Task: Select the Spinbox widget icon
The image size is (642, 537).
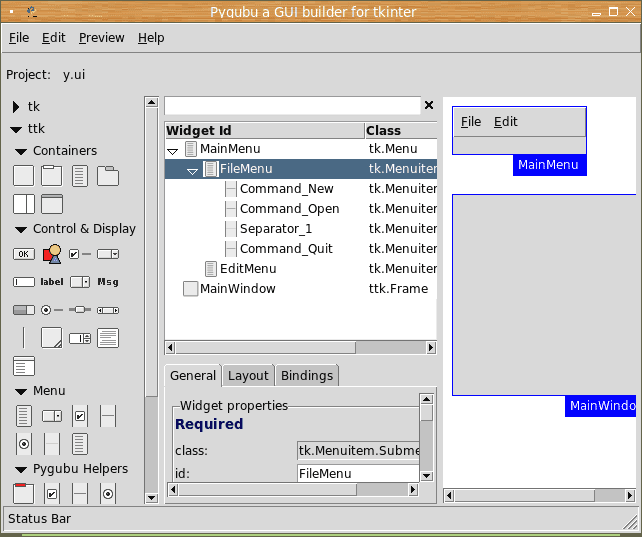Action: pos(80,338)
